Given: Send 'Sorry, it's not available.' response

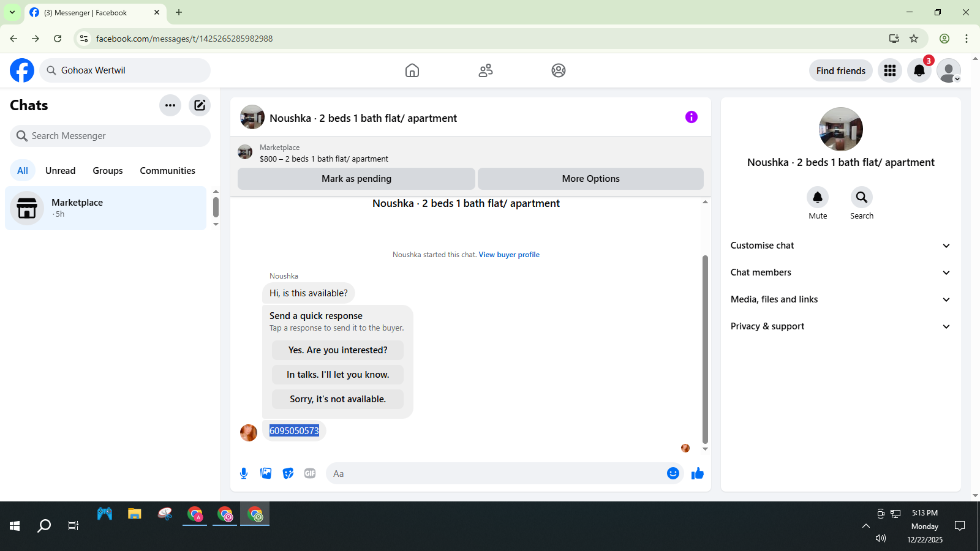Looking at the screenshot, I should click(337, 399).
